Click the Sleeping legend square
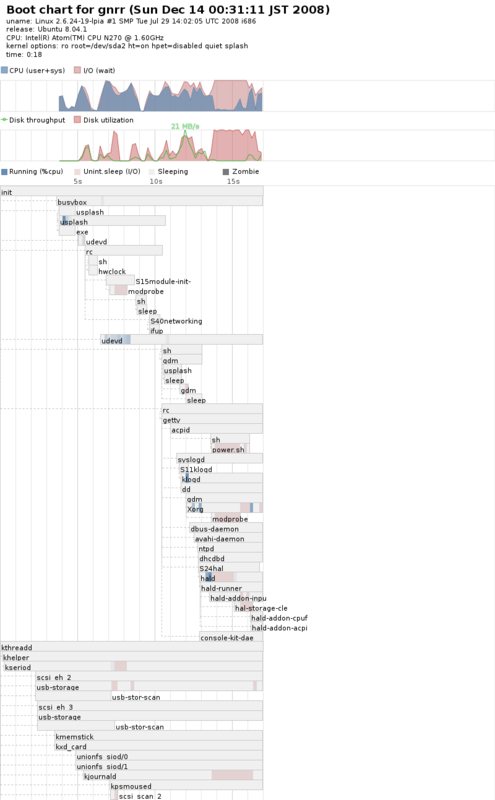Screen dimensions: 495x800 click(x=152, y=172)
